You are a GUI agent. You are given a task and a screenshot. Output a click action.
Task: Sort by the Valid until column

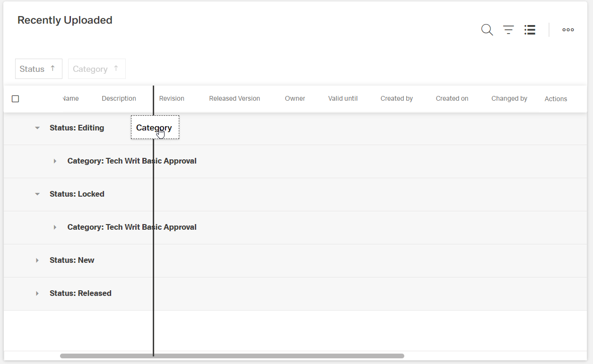pyautogui.click(x=343, y=99)
